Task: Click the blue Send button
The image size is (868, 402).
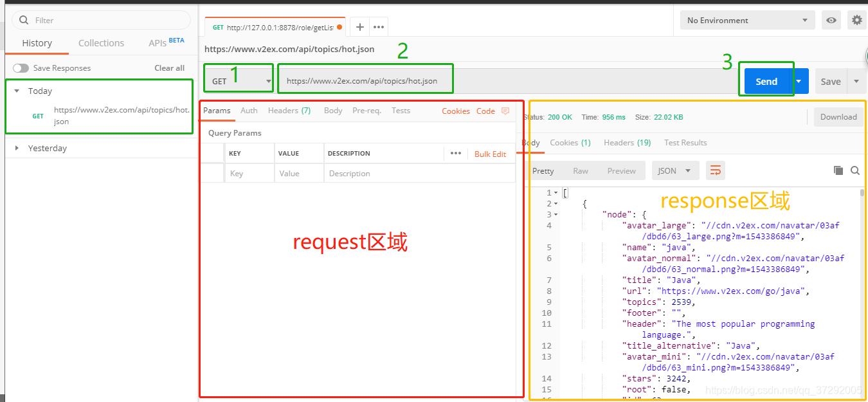Action: coord(766,82)
